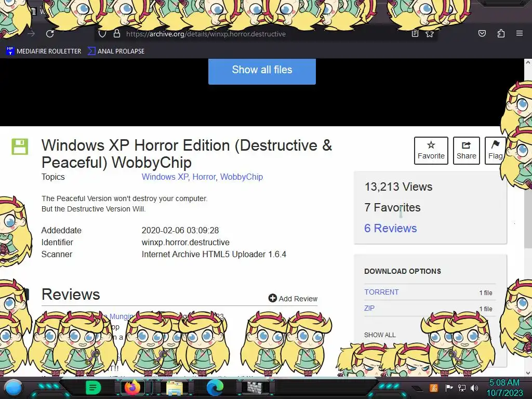Open the Start orb on the taskbar

(x=14, y=388)
